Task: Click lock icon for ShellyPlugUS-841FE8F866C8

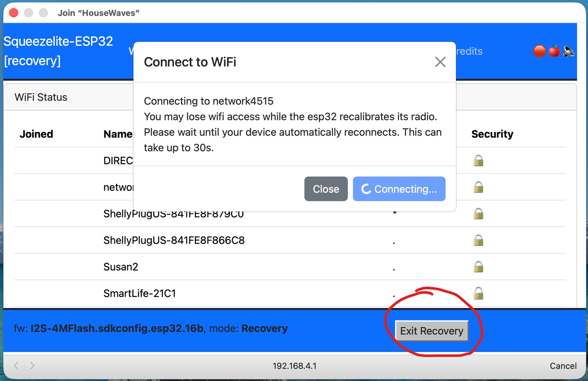Action: 478,240
